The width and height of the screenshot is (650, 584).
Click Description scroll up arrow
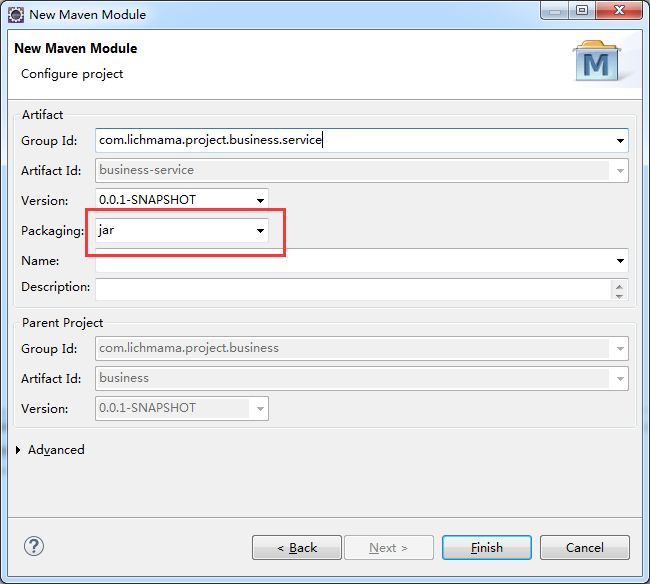(x=619, y=286)
